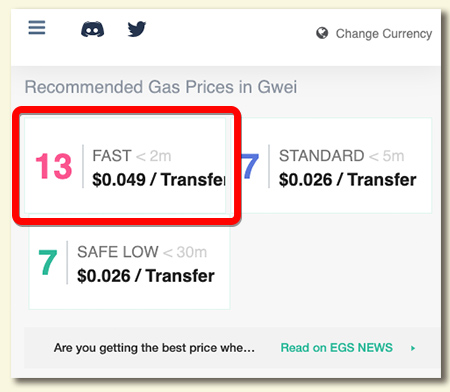Select the SAFE LOW under 30m card
The image size is (450, 392).
129,263
